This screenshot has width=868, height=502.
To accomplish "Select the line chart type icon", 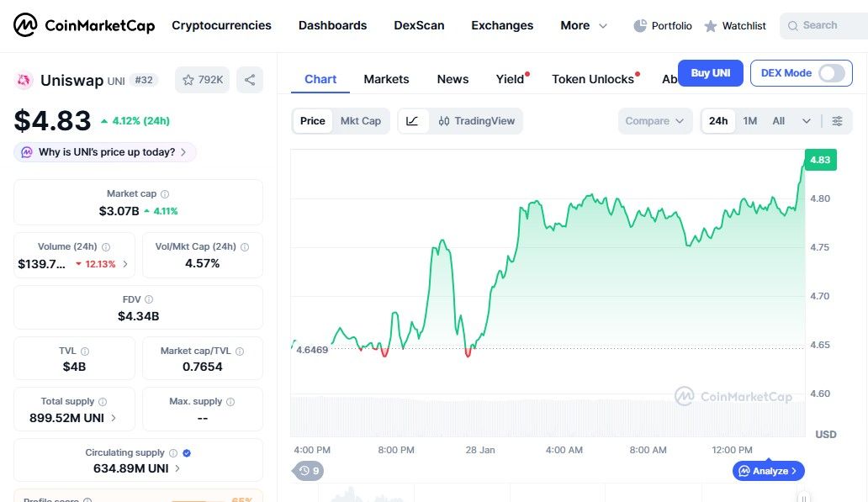I will (x=412, y=120).
